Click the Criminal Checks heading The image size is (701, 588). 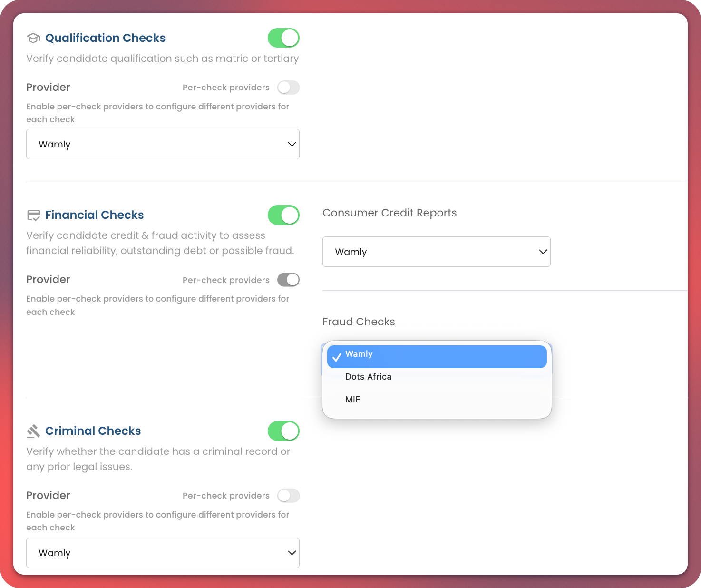point(93,431)
